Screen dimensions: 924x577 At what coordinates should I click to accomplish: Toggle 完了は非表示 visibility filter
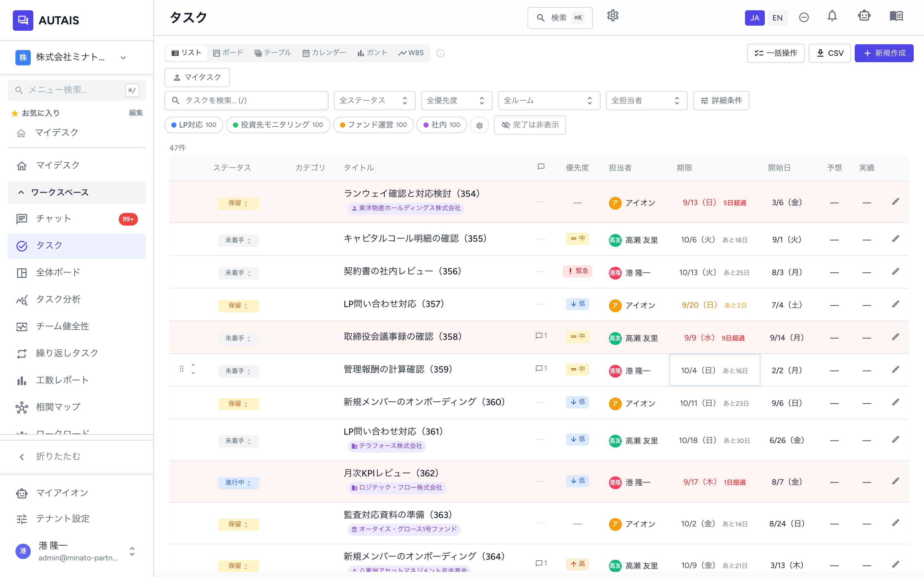tap(530, 125)
